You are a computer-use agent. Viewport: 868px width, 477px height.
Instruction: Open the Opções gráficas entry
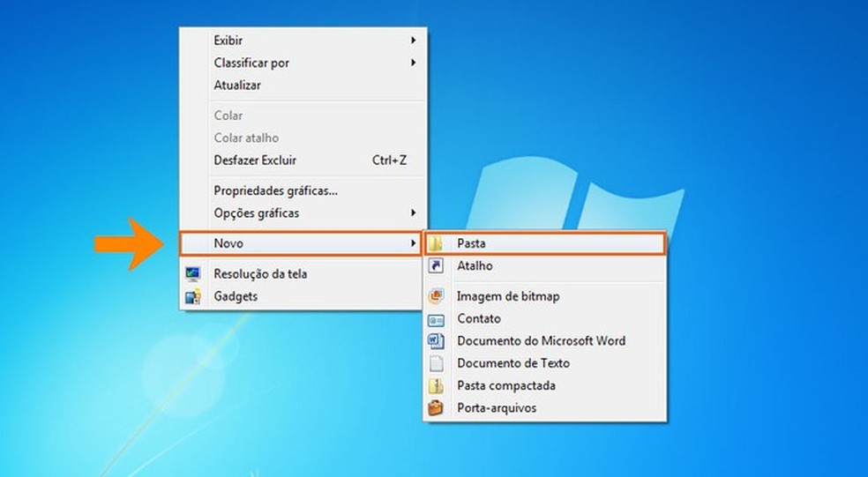click(303, 213)
